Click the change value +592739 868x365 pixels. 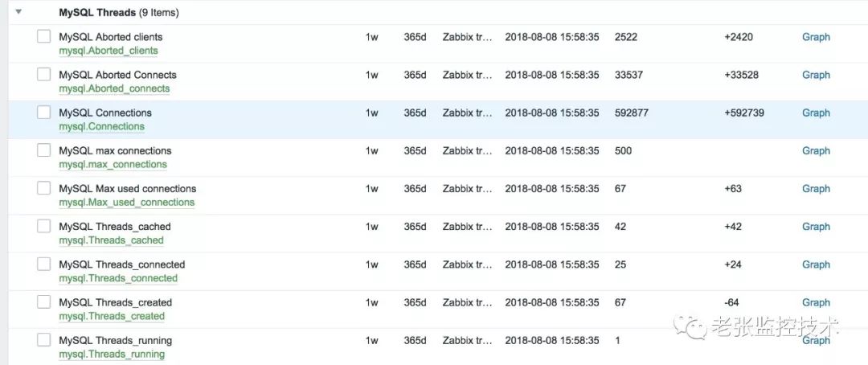pyautogui.click(x=744, y=113)
